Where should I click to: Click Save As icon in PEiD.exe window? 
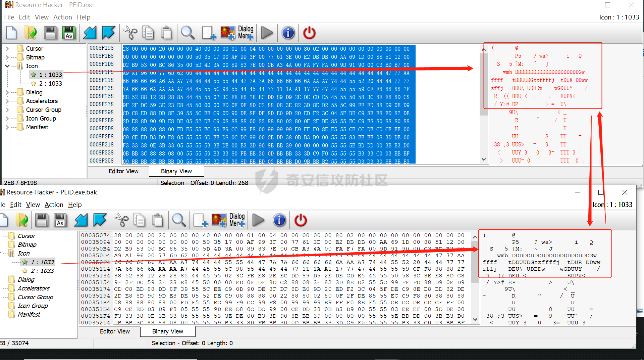pos(69,33)
